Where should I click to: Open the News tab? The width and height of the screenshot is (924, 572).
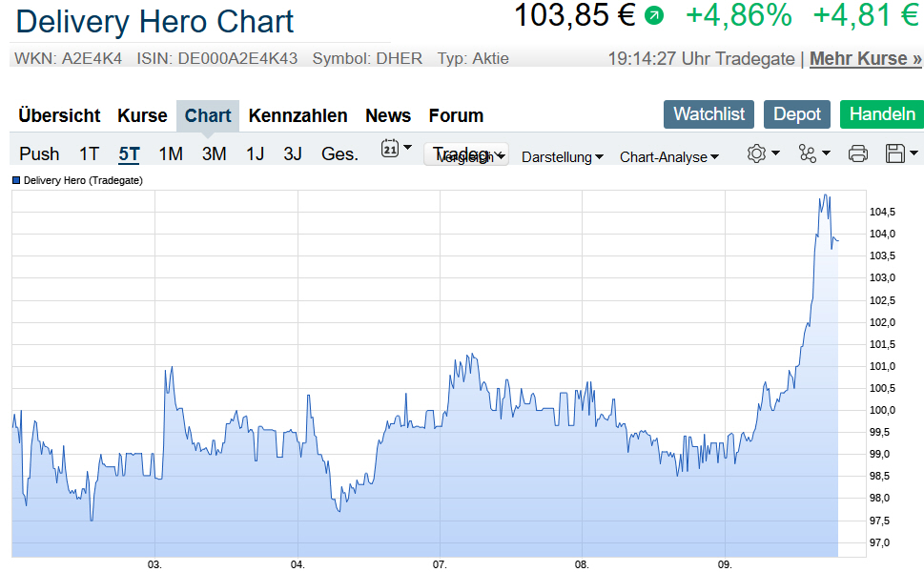388,115
